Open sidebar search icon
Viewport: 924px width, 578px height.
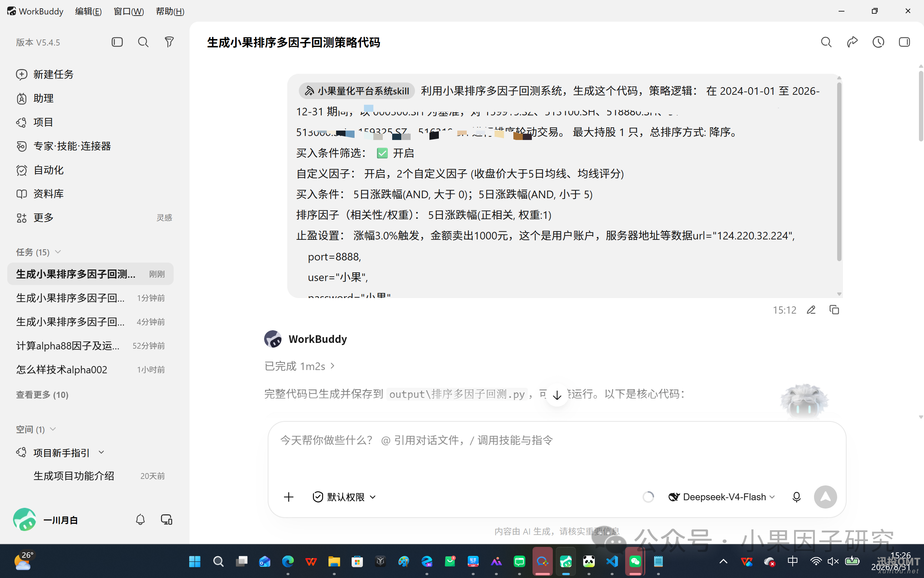[x=143, y=42]
